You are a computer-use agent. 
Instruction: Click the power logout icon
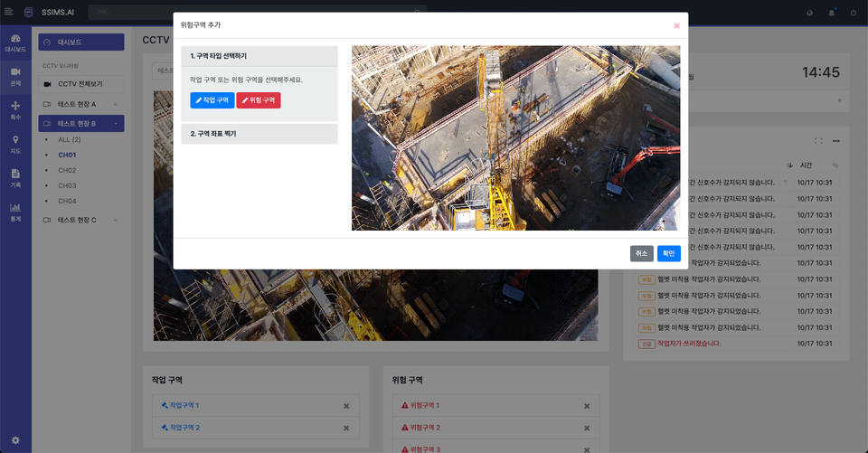click(853, 13)
